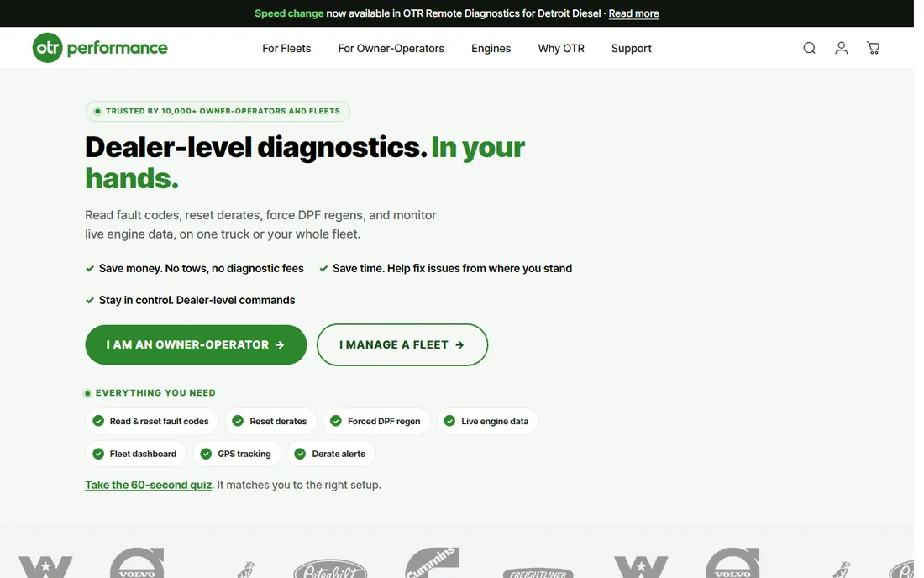924x578 pixels.
Task: Click the Cummins brand logo
Action: (432, 562)
